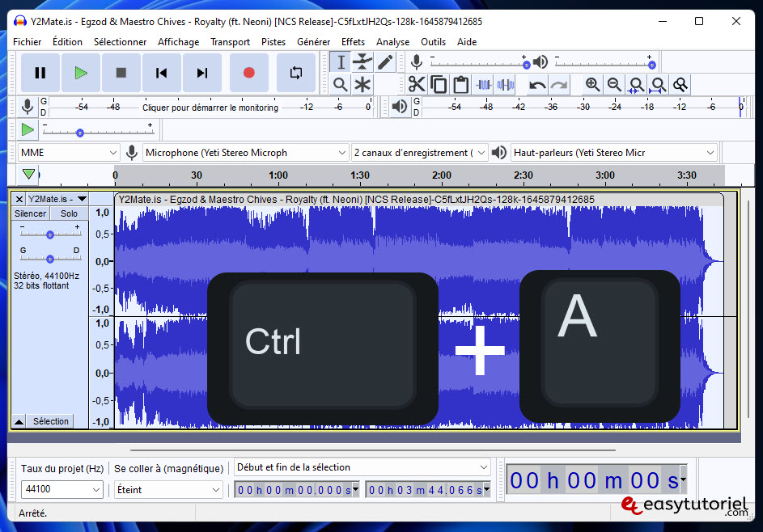The image size is (763, 532).
Task: Open the Microphone recording device dropdown
Action: point(246,153)
